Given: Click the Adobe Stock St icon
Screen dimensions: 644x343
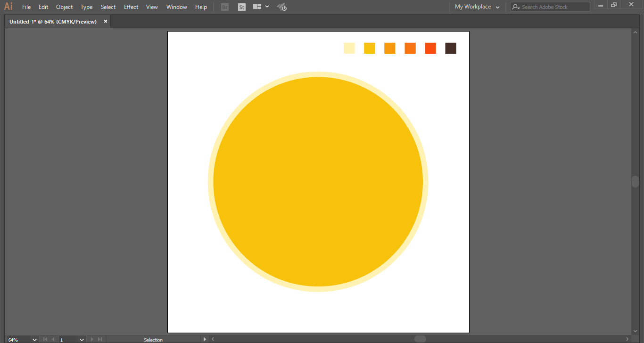Looking at the screenshot, I should (241, 7).
